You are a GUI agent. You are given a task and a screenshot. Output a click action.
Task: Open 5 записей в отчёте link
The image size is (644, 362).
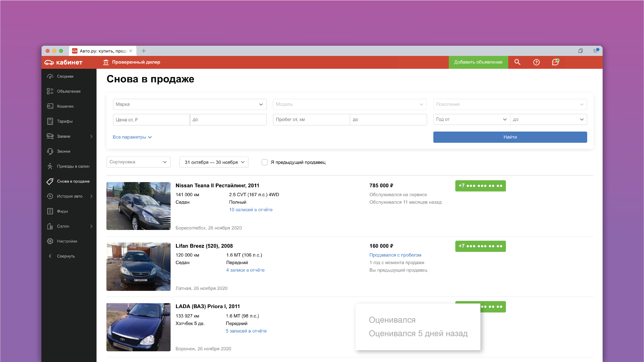(246, 331)
